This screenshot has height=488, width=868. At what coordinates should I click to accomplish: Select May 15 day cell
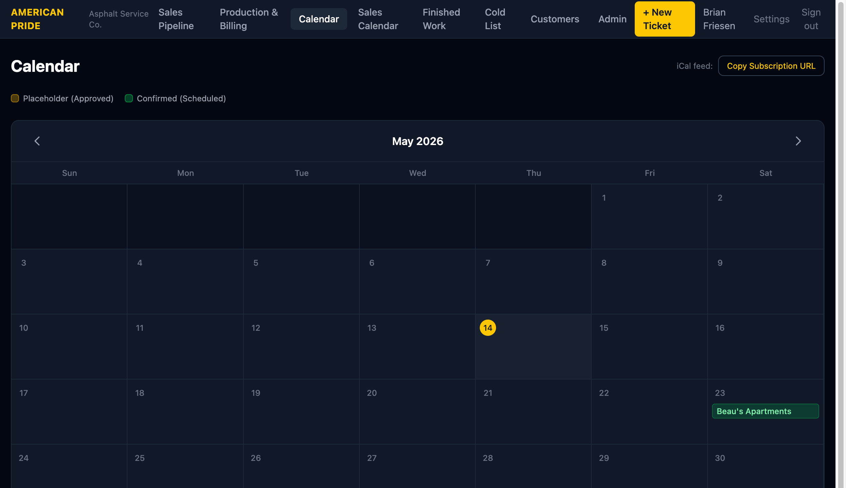pyautogui.click(x=649, y=347)
